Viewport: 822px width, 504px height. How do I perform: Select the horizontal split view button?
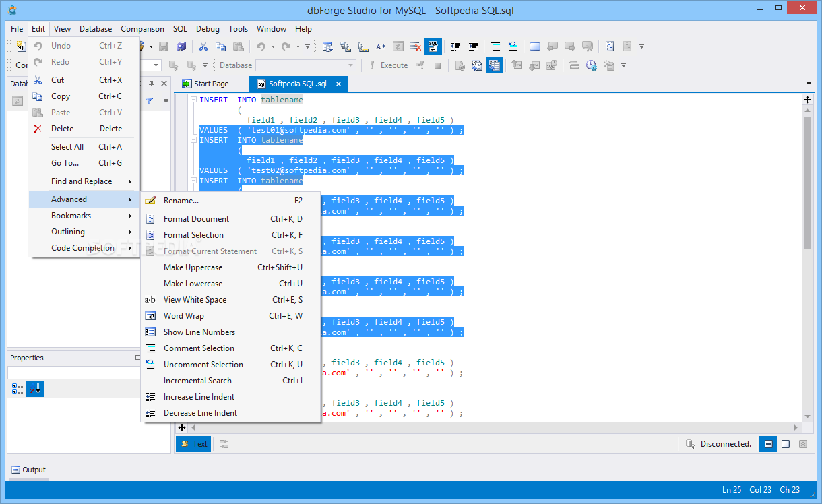point(767,444)
